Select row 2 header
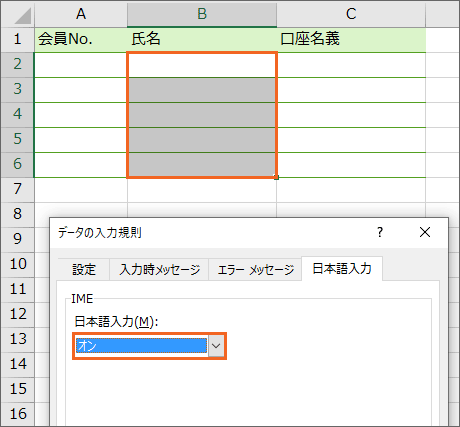This screenshot has width=460, height=427. pyautogui.click(x=18, y=65)
